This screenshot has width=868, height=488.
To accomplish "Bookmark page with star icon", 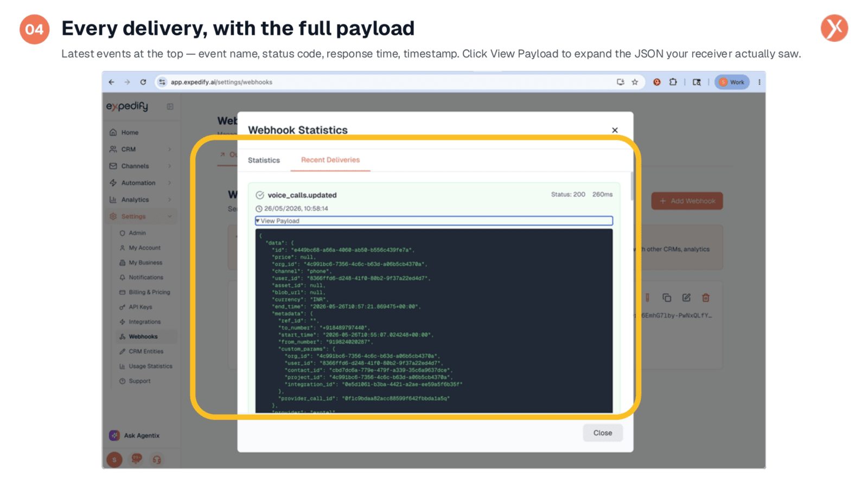I will tap(635, 82).
